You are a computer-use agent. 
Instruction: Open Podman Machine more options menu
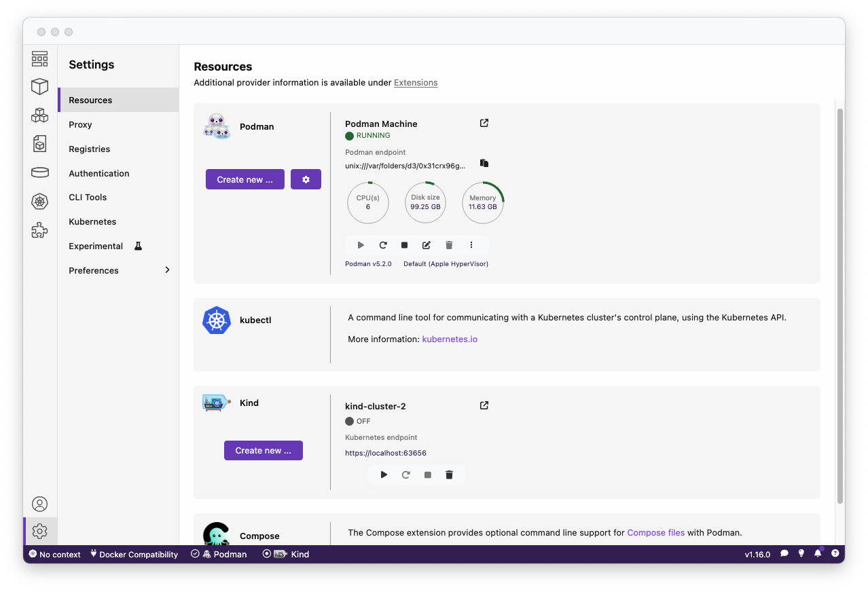(471, 245)
